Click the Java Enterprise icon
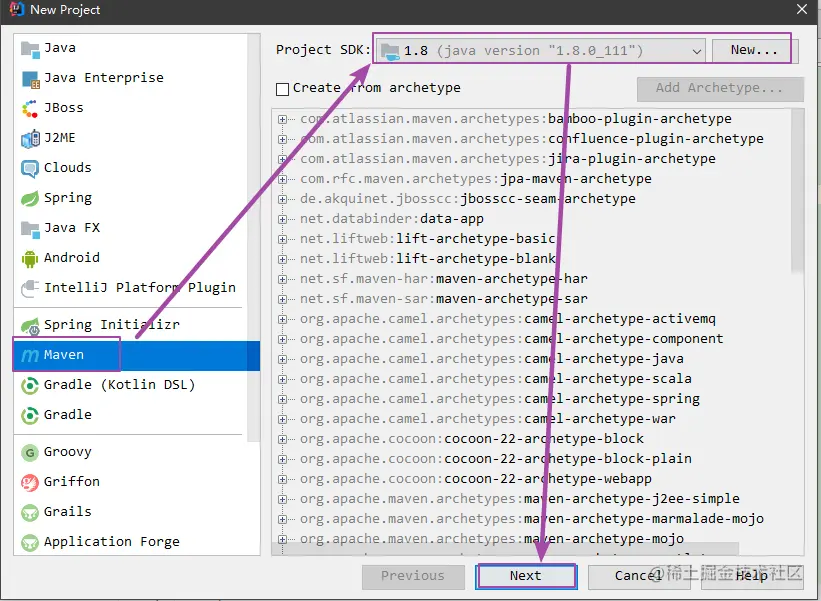 (30, 79)
